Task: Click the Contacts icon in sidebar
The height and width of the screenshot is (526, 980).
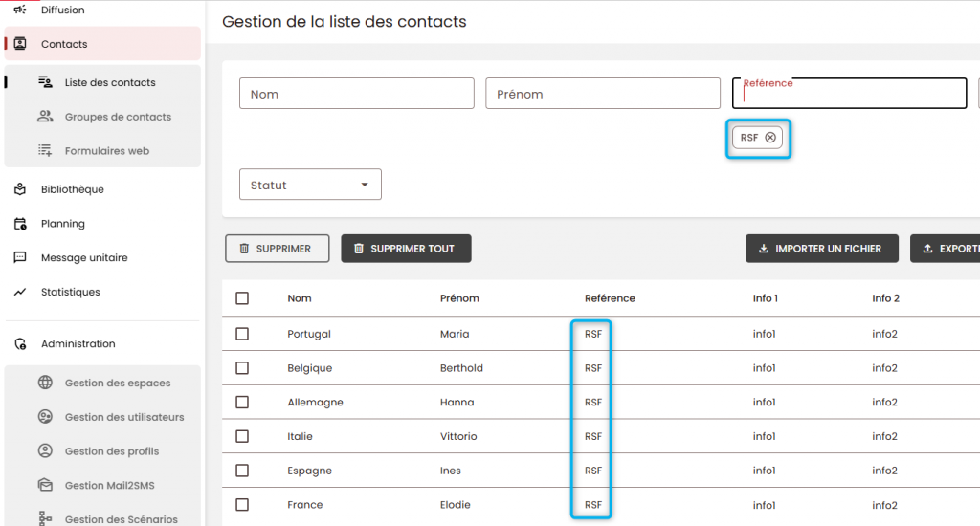Action: coord(20,44)
